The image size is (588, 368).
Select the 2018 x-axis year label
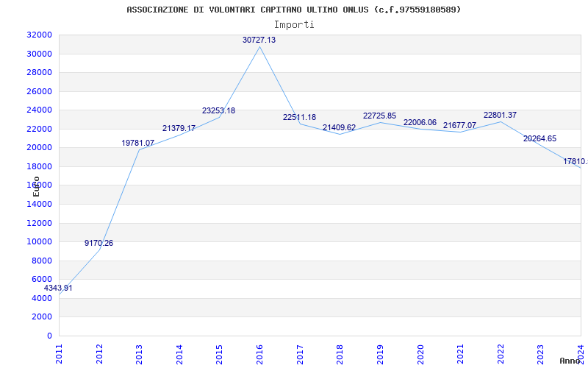click(340, 354)
